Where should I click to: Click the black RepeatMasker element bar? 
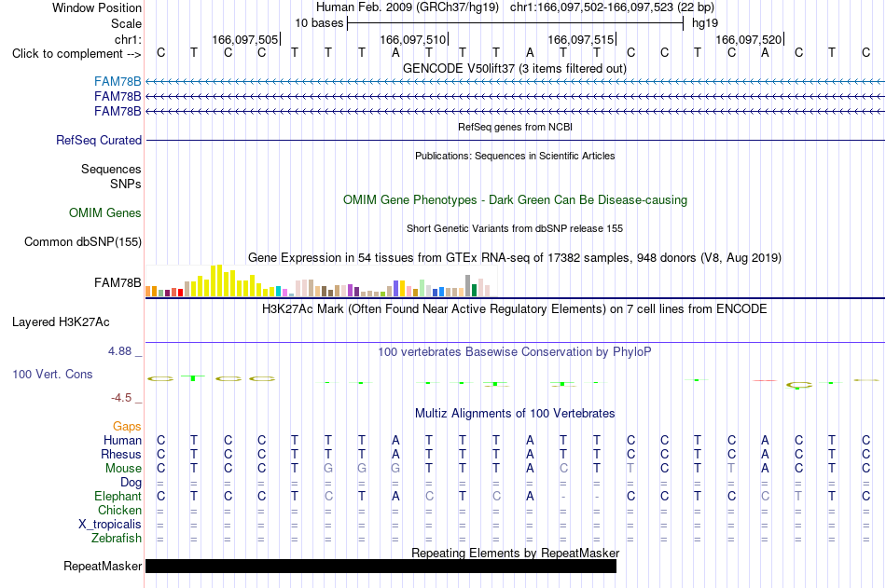point(381,566)
